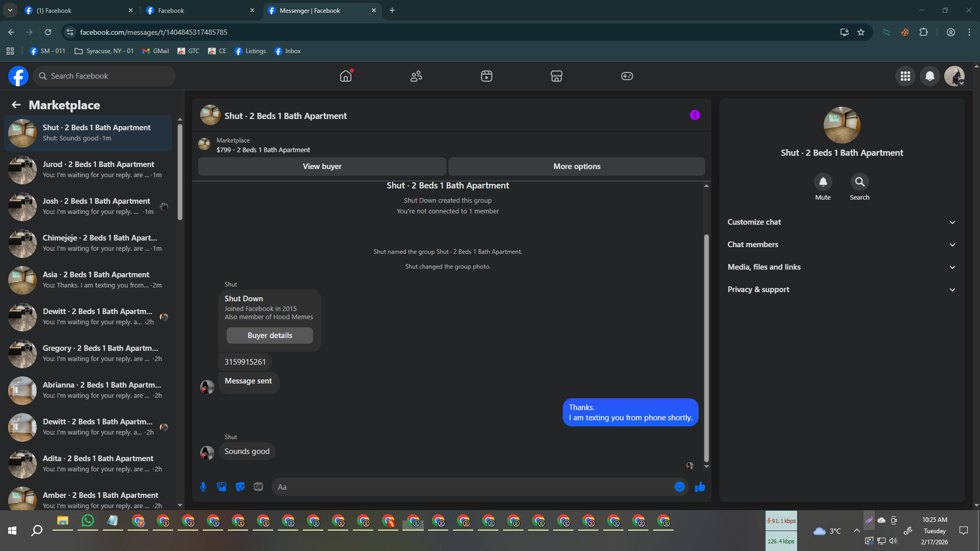Open the notifications bell icon

tap(930, 76)
